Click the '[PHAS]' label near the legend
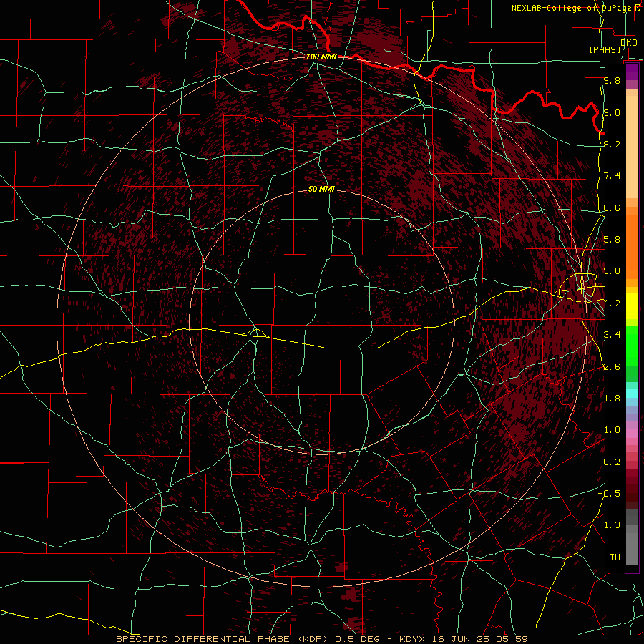Image resolution: width=644 pixels, height=644 pixels. 605,49
